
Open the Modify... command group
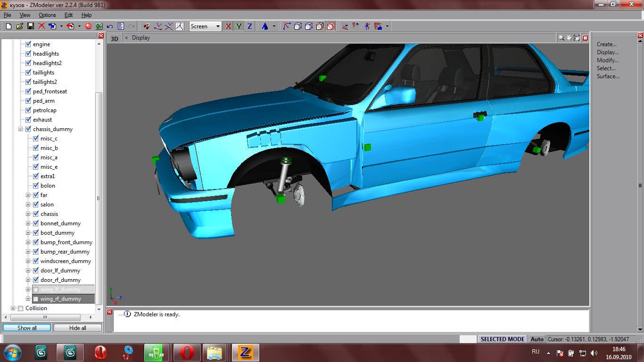click(x=608, y=60)
